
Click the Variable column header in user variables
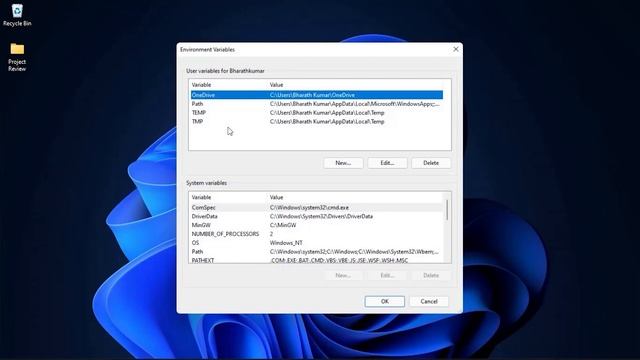[x=201, y=85]
